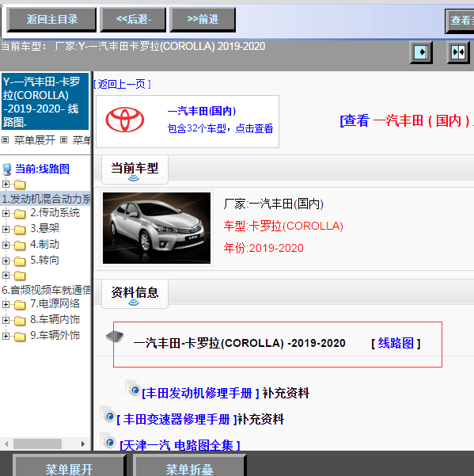Select 2.传动系统 tree label

[x=55, y=213]
